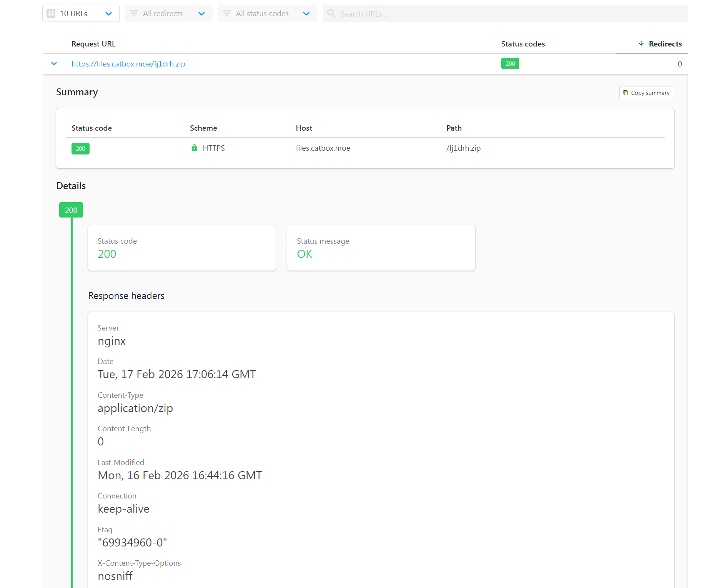705x588 pixels.
Task: Click the hash icon in URLs selector
Action: [x=51, y=13]
